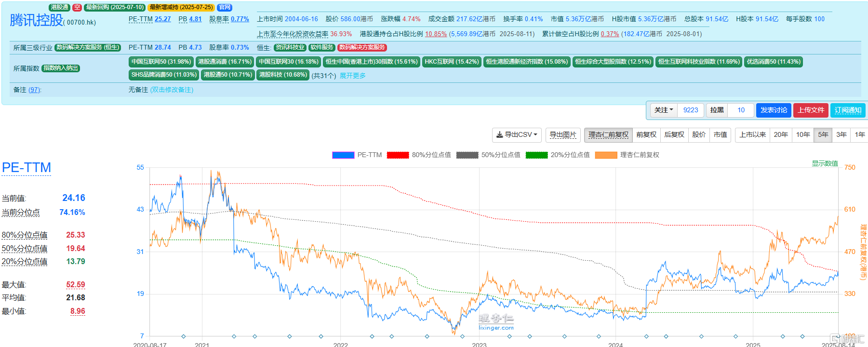Toggle the red 80%分位点值 legend swatch
The height and width of the screenshot is (347, 868).
pyautogui.click(x=398, y=155)
